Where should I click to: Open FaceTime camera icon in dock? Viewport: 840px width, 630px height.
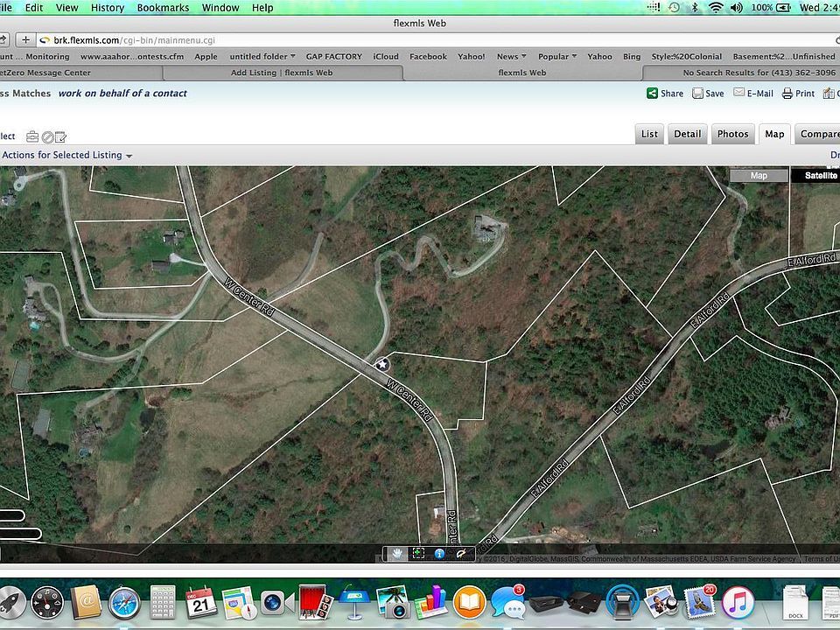coord(277,603)
